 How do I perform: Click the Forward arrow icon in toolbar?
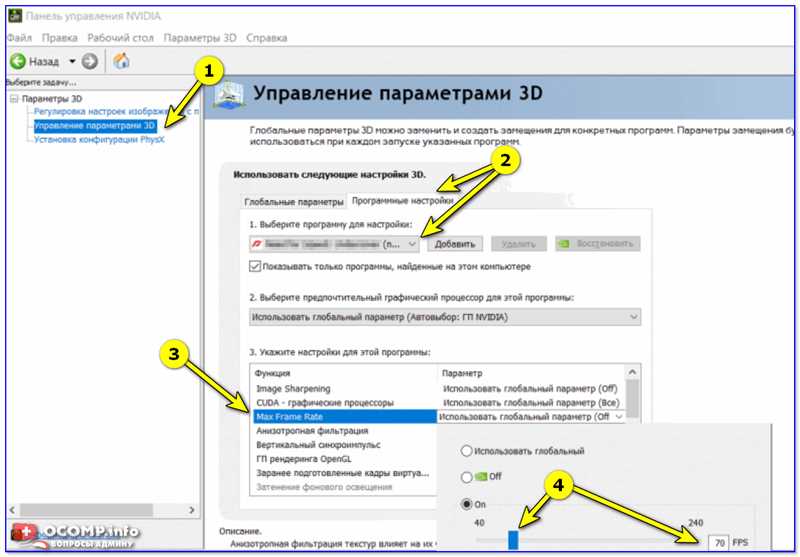pos(90,62)
